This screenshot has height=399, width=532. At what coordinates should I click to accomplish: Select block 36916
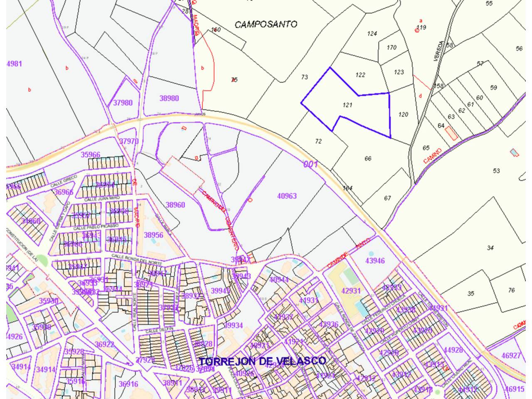pyautogui.click(x=128, y=384)
